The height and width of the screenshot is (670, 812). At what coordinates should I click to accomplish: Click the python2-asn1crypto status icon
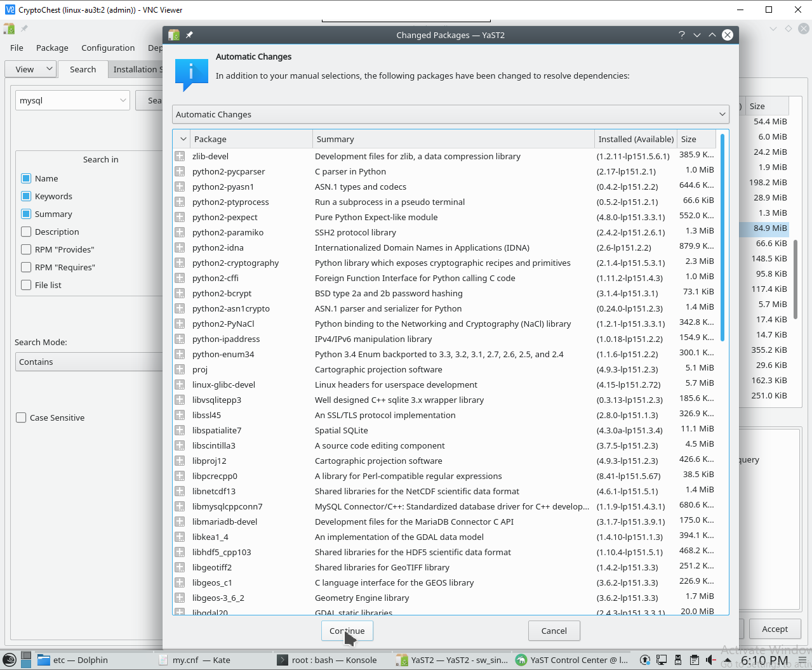(180, 308)
